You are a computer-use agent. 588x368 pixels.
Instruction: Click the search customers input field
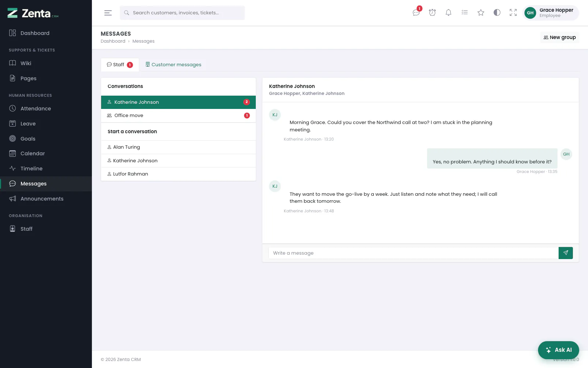point(182,13)
